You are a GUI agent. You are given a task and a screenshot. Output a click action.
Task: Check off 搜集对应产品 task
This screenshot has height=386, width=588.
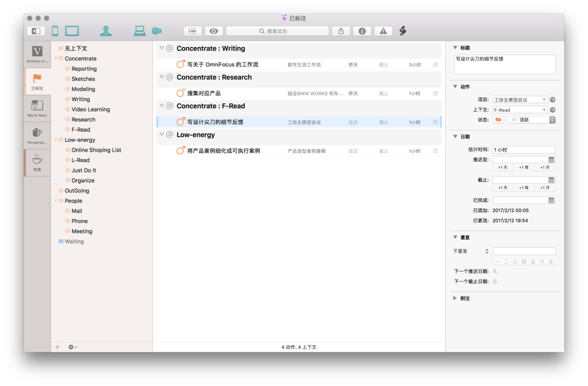181,93
